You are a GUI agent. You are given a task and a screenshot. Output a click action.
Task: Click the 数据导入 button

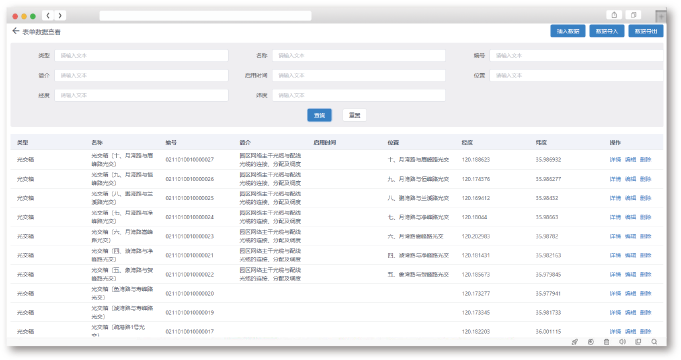pos(607,31)
